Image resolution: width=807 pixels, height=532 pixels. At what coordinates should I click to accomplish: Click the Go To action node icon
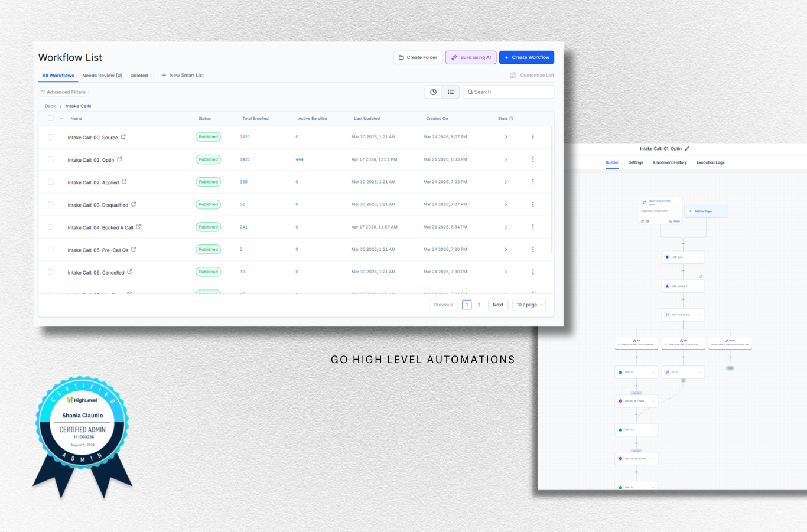point(668,373)
